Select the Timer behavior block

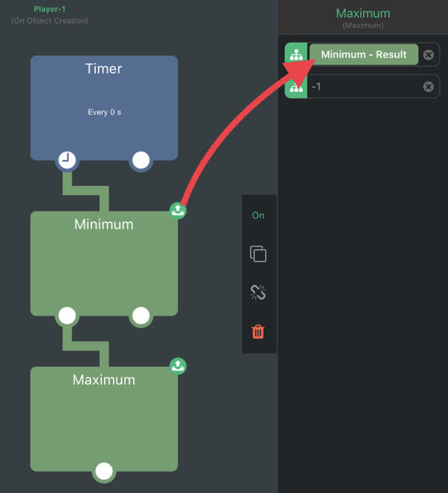point(104,108)
